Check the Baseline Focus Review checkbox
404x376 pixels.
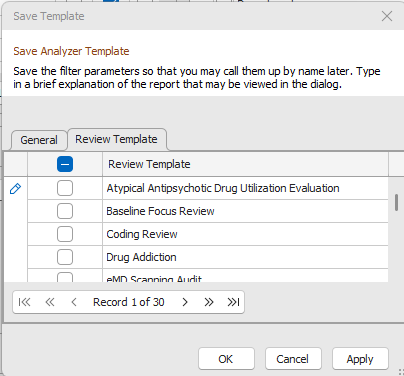[65, 211]
